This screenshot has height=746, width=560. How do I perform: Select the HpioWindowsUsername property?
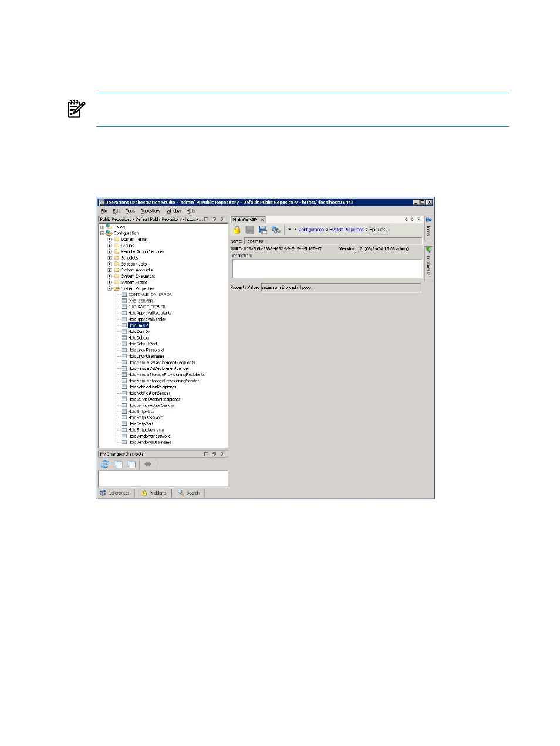(150, 442)
